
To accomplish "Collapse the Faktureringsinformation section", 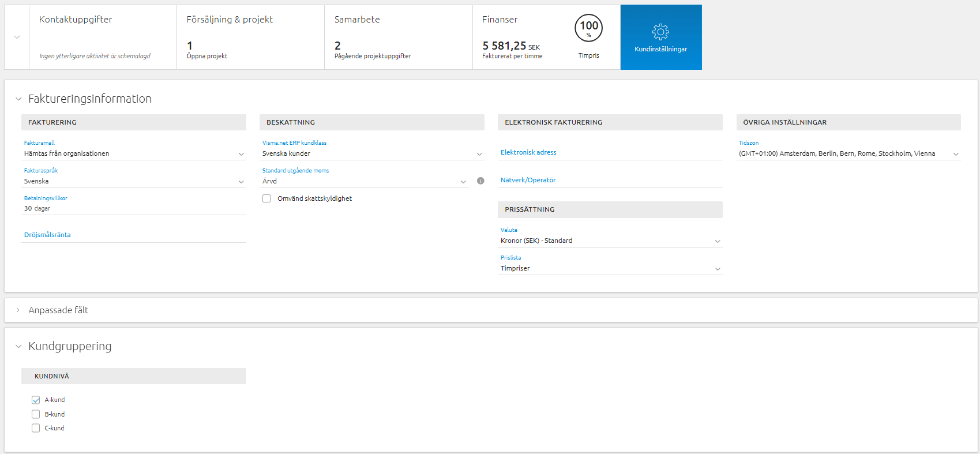I will [x=18, y=99].
